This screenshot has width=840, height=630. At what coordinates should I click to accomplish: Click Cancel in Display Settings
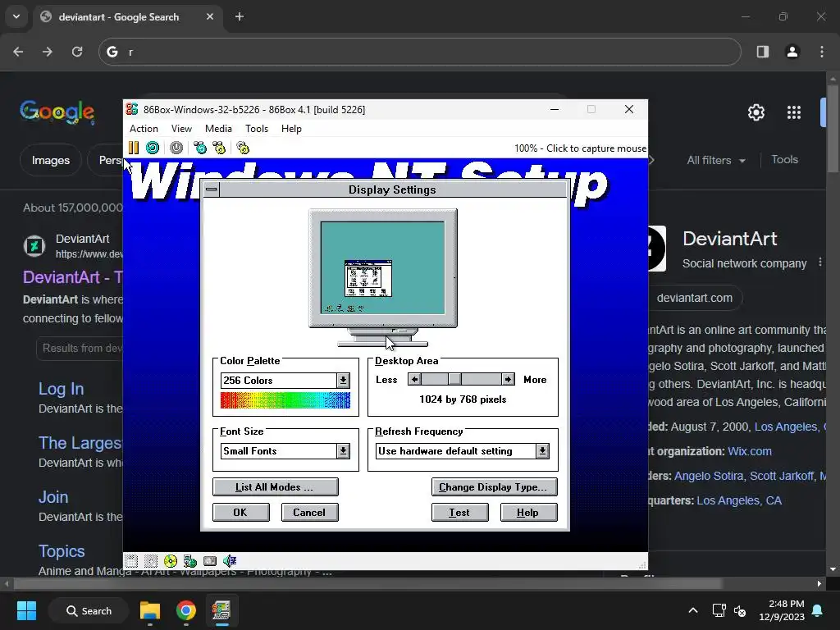coord(309,513)
